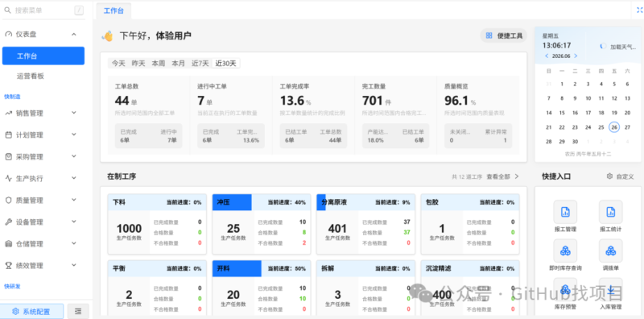Click the sidebar collapse icon button at bottom
The image size is (644, 319).
pyautogui.click(x=78, y=312)
